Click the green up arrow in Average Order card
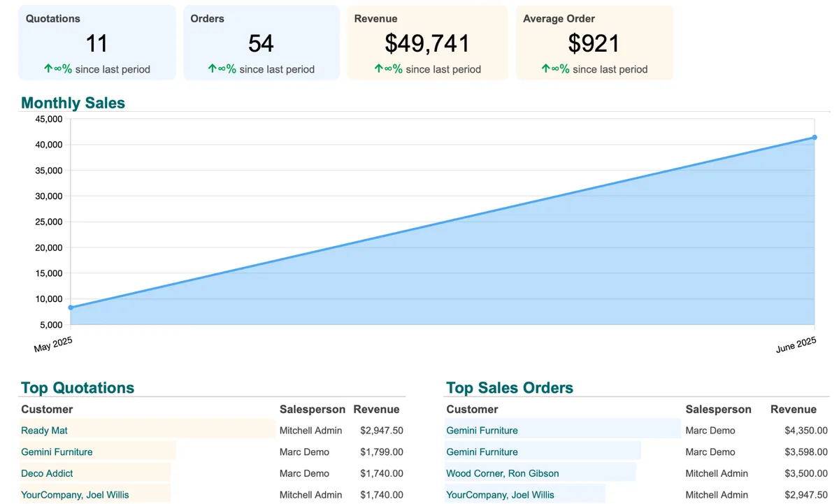This screenshot has height=504, width=839. (545, 69)
